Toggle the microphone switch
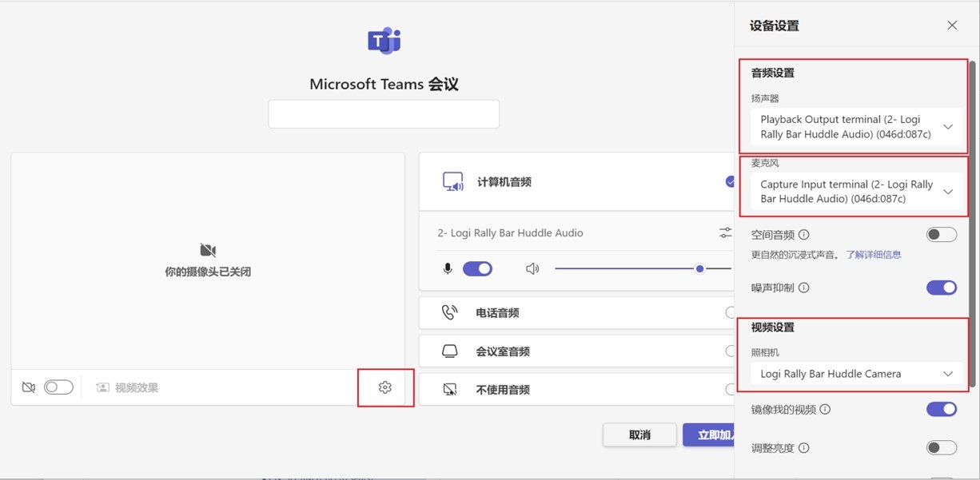The width and height of the screenshot is (980, 480). 477,269
